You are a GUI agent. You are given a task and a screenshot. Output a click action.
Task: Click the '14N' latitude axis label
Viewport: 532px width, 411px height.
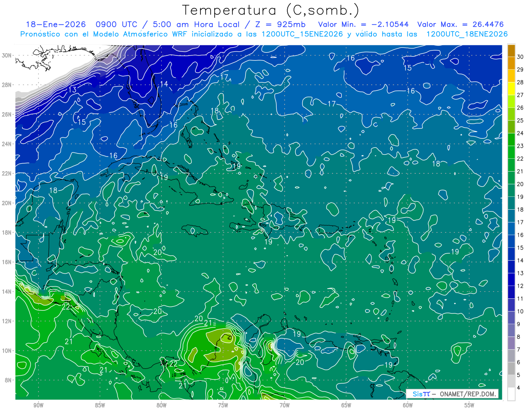[x=8, y=292]
